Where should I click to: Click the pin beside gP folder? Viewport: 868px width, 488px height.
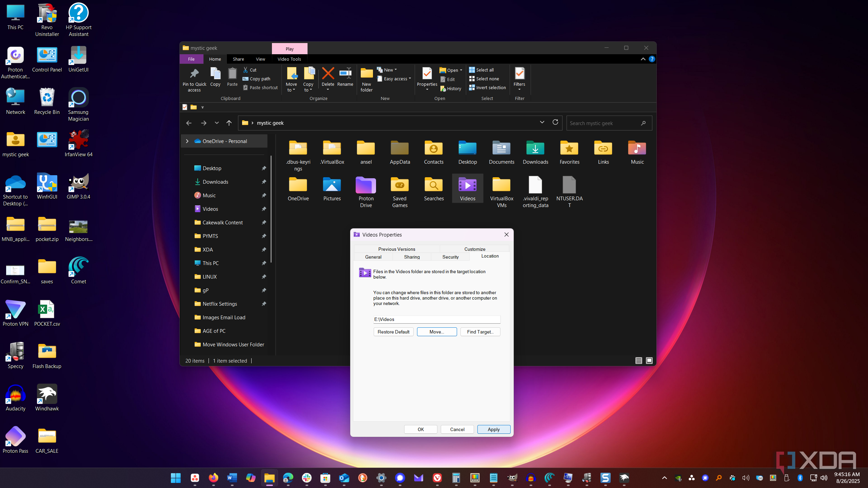click(264, 290)
